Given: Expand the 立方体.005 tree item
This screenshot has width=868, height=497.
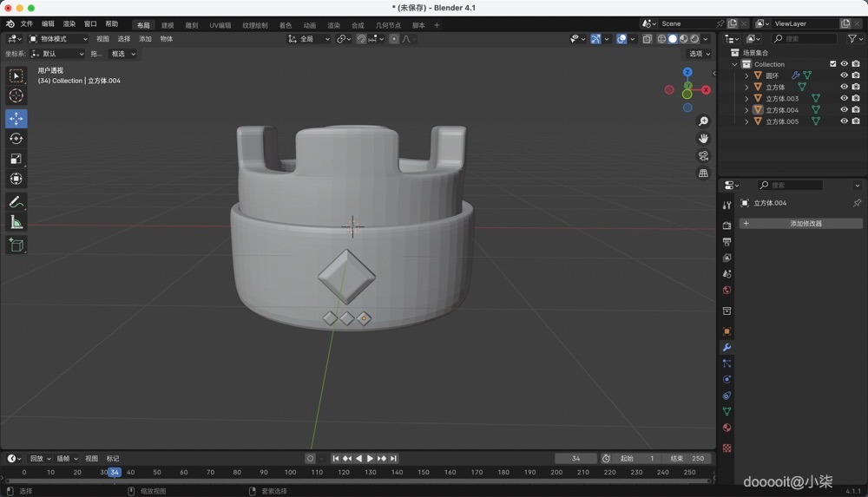Looking at the screenshot, I should [746, 122].
